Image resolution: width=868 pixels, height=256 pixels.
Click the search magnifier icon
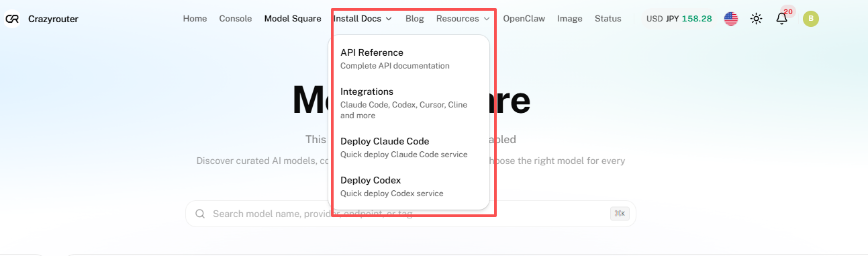pyautogui.click(x=200, y=214)
